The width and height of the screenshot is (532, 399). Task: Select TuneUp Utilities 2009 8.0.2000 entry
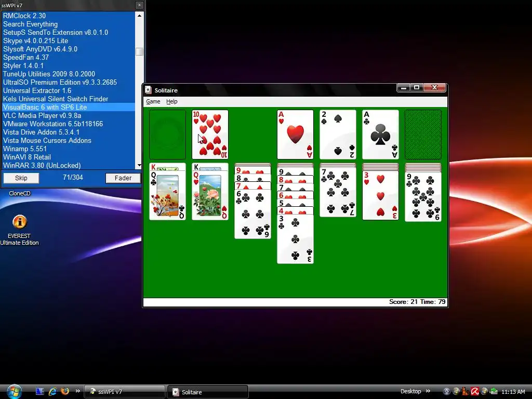pos(69,74)
